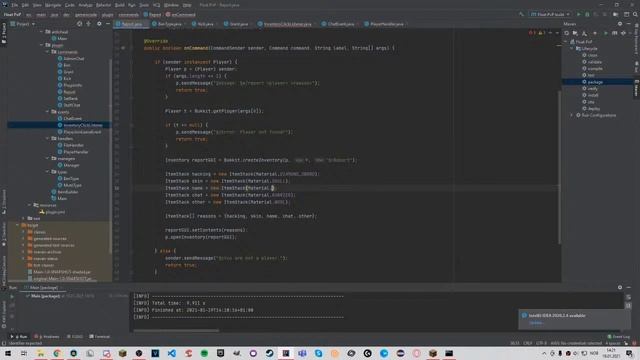
Task: Hide the Project panel with minus icon
Action: pos(108,24)
